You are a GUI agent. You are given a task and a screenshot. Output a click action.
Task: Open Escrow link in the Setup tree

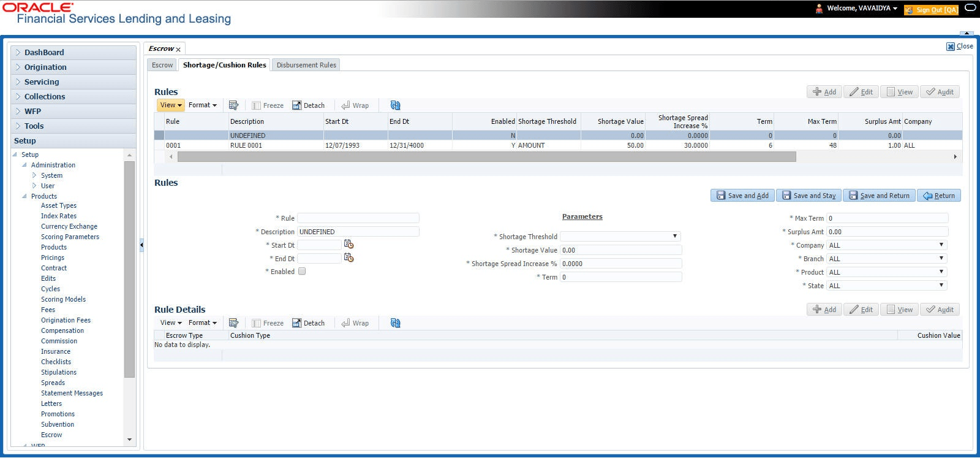(x=51, y=435)
